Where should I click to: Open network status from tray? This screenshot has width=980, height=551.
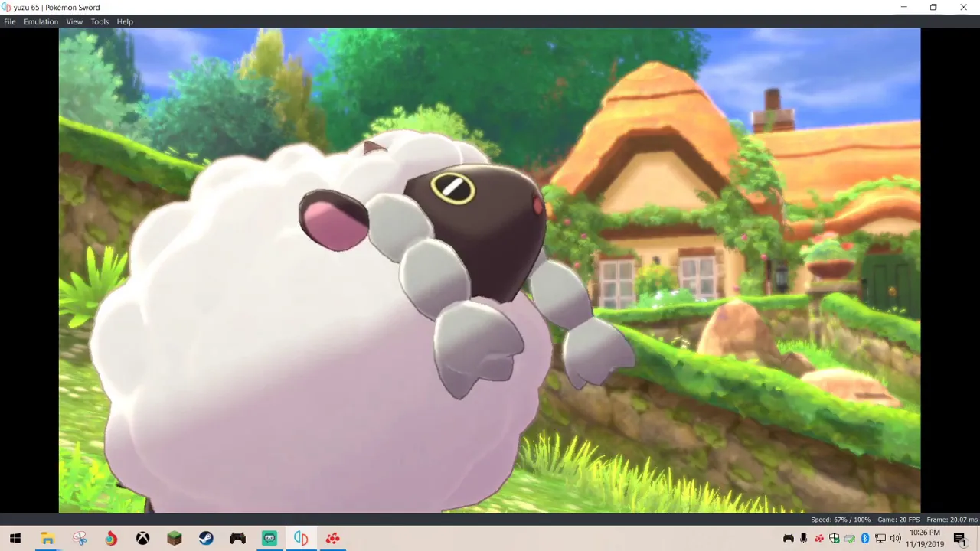tap(880, 538)
